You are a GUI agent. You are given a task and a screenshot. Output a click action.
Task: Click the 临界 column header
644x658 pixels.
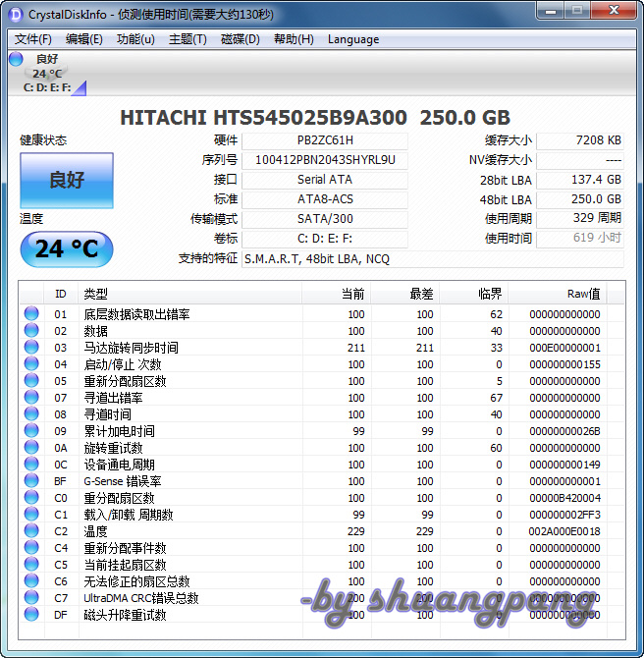pos(474,294)
